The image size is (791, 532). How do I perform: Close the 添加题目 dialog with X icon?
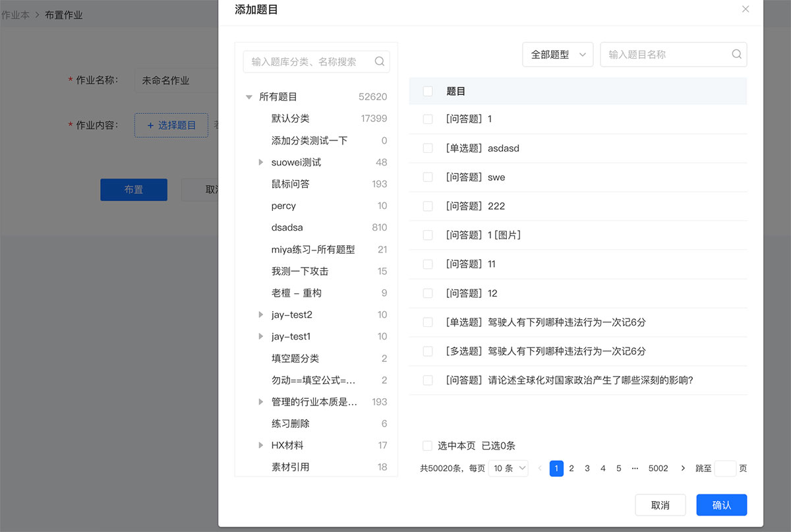(x=746, y=9)
